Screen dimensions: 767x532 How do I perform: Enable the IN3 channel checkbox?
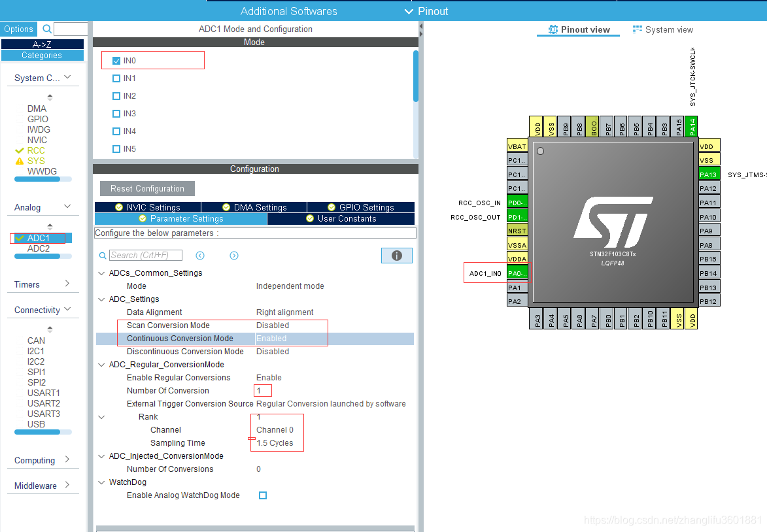pyautogui.click(x=116, y=114)
